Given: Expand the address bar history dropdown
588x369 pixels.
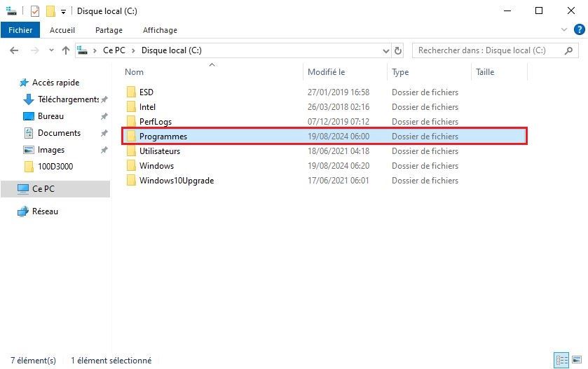Looking at the screenshot, I should 386,50.
